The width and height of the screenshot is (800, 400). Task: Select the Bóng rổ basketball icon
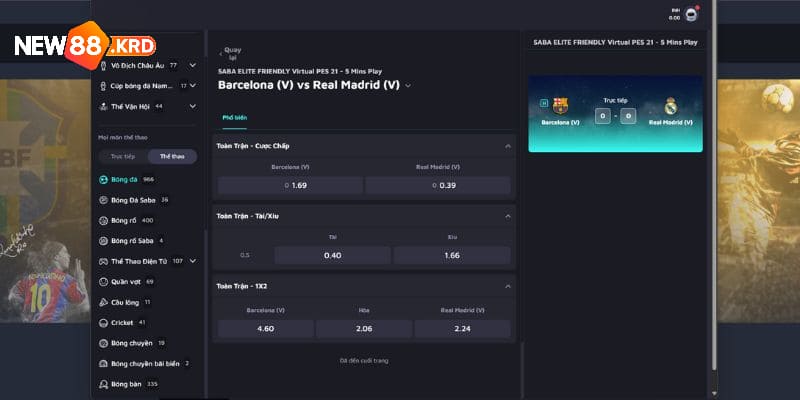(104, 220)
